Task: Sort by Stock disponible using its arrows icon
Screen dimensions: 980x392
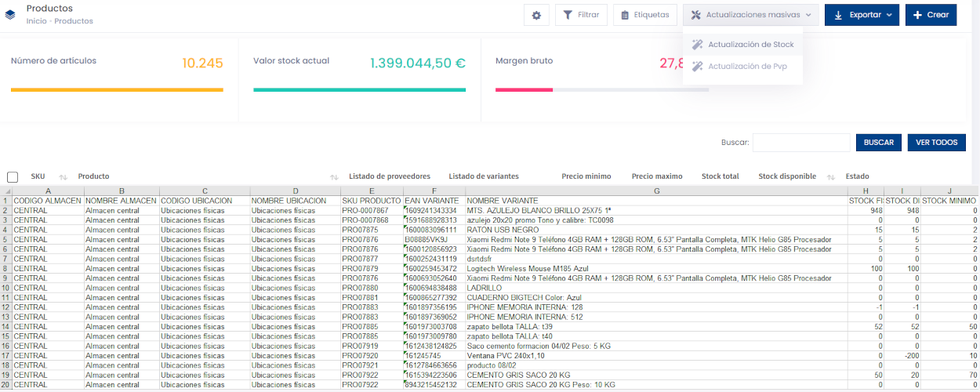Action: [830, 177]
